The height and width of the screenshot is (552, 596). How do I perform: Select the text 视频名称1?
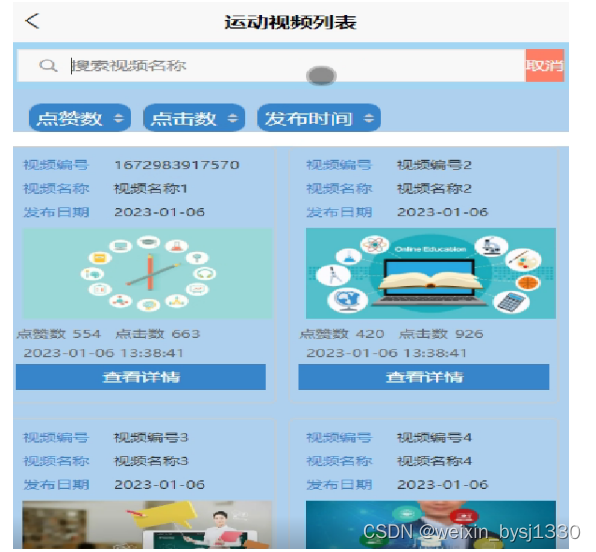click(x=151, y=189)
